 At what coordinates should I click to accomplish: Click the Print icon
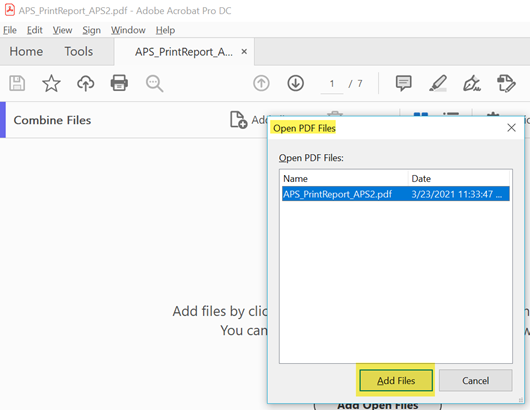pos(119,83)
